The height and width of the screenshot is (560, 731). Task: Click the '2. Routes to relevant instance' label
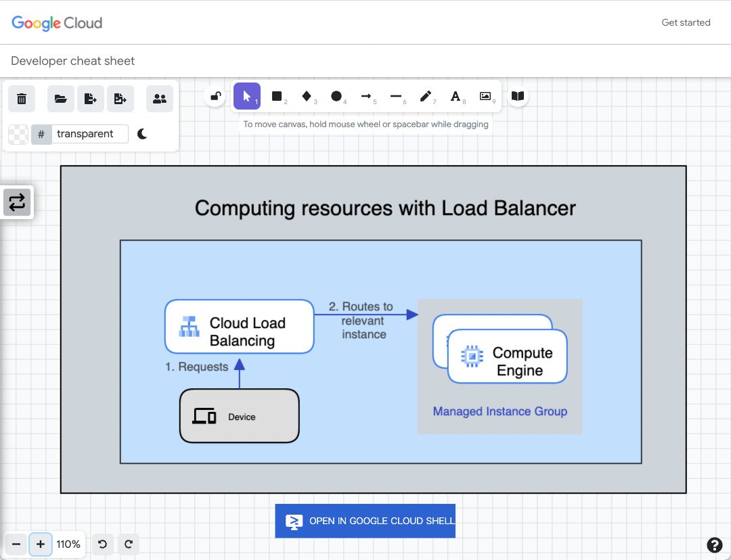point(361,320)
